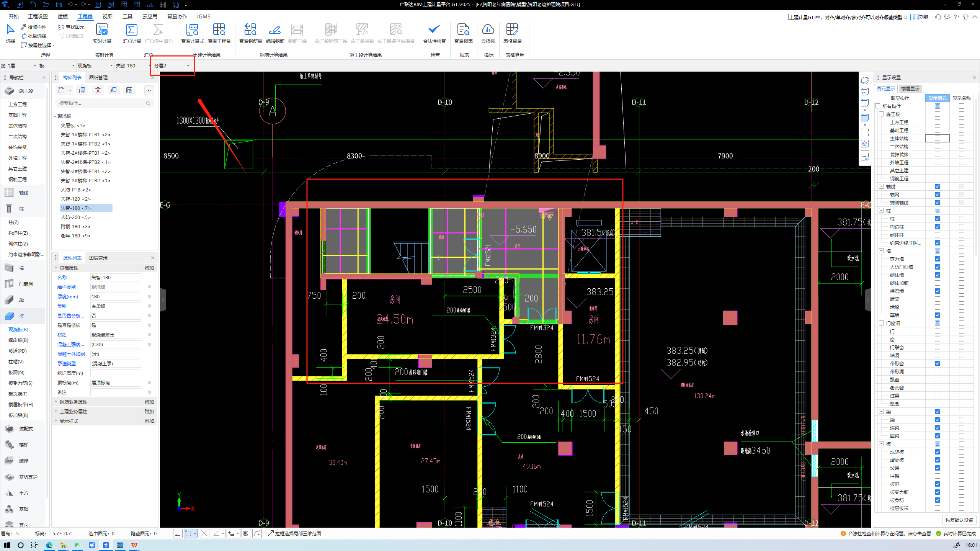Click help search box at top right
This screenshot has height=551, width=980.
pyautogui.click(x=849, y=17)
